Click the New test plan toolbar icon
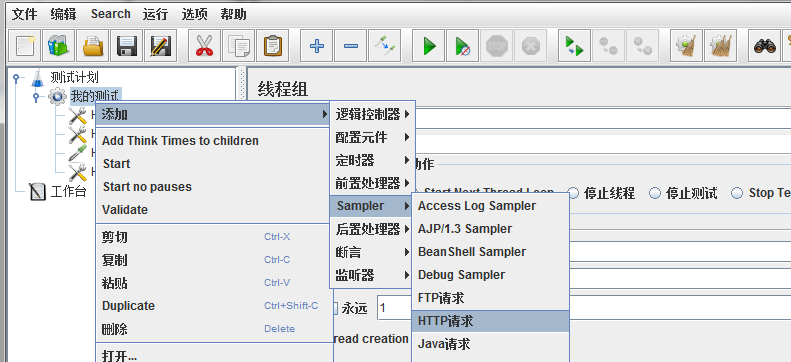This screenshot has height=362, width=791. [x=25, y=46]
